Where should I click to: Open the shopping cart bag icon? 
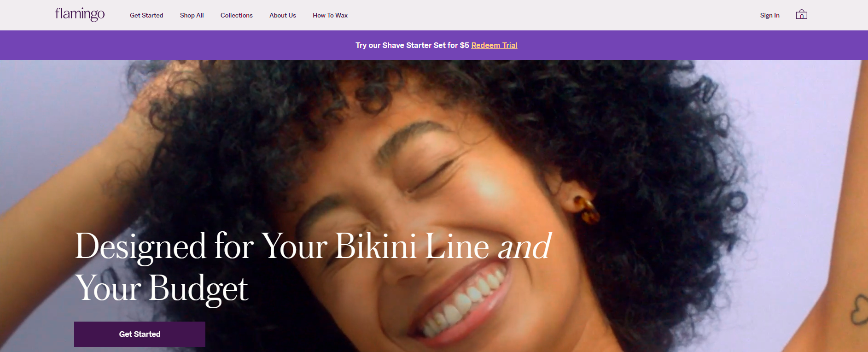coord(801,15)
